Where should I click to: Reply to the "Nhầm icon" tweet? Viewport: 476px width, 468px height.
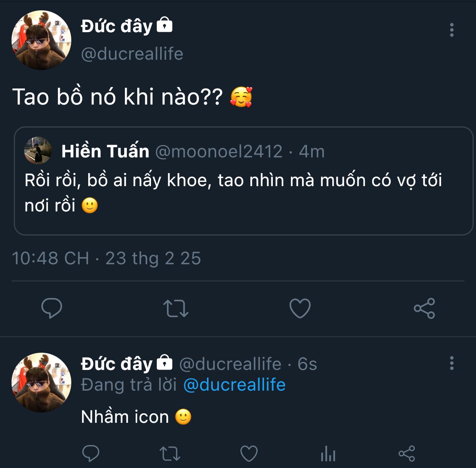coord(91,454)
